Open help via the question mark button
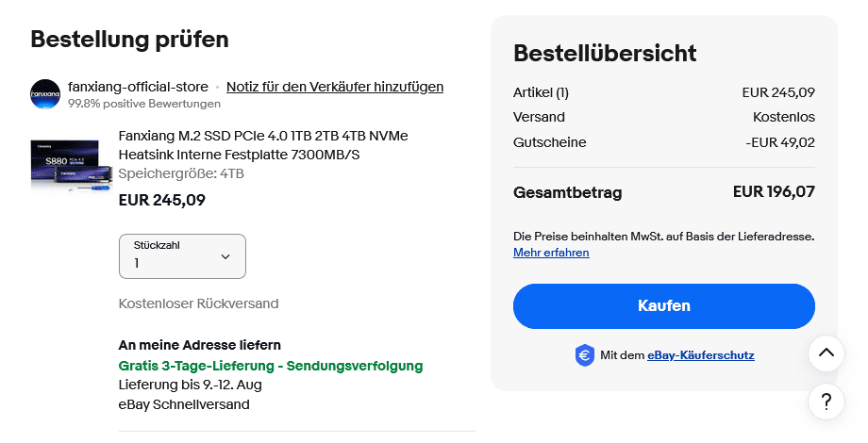The height and width of the screenshot is (443, 868). 826,401
